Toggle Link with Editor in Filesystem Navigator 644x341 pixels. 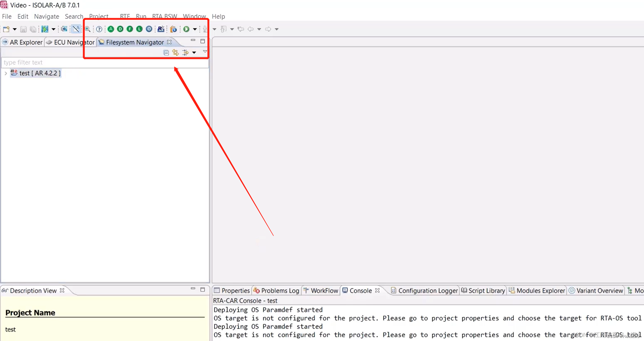(176, 53)
